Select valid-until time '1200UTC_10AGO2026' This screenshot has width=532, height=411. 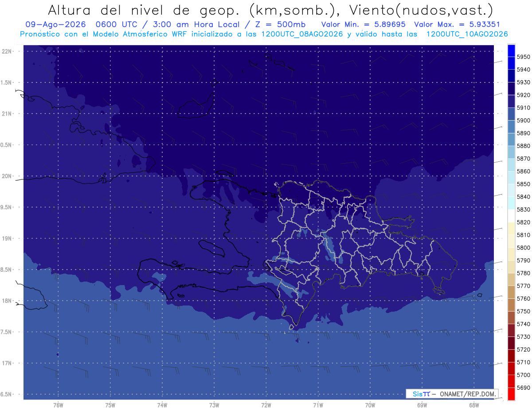(x=467, y=34)
